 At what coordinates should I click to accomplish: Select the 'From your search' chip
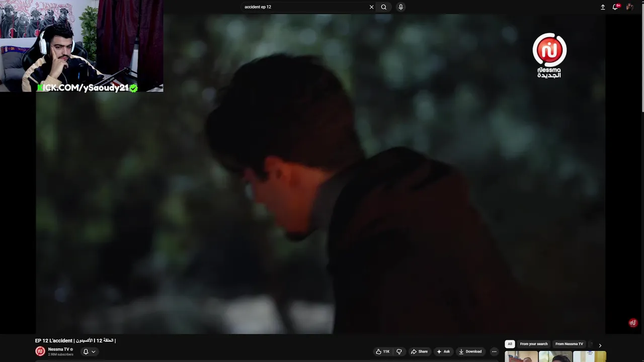coord(533,344)
